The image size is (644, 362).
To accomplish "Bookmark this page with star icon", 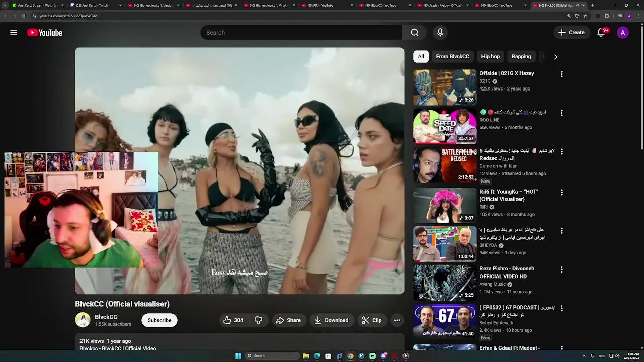I will point(585,16).
